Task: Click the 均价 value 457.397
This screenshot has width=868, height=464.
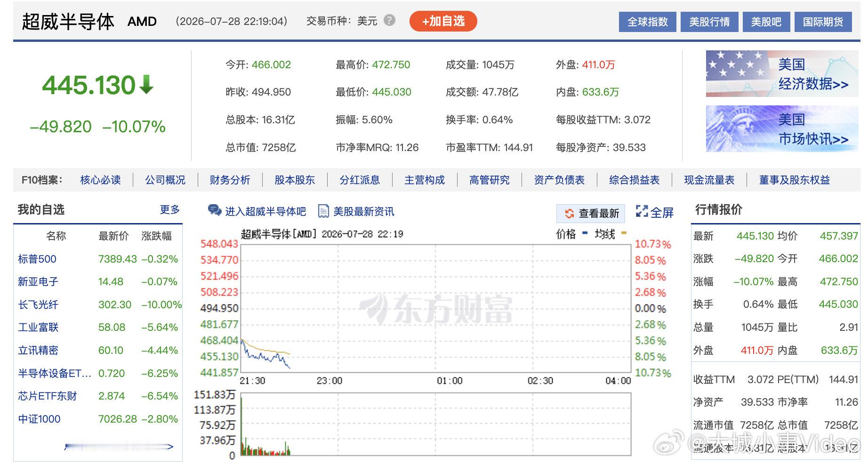Action: coord(839,236)
